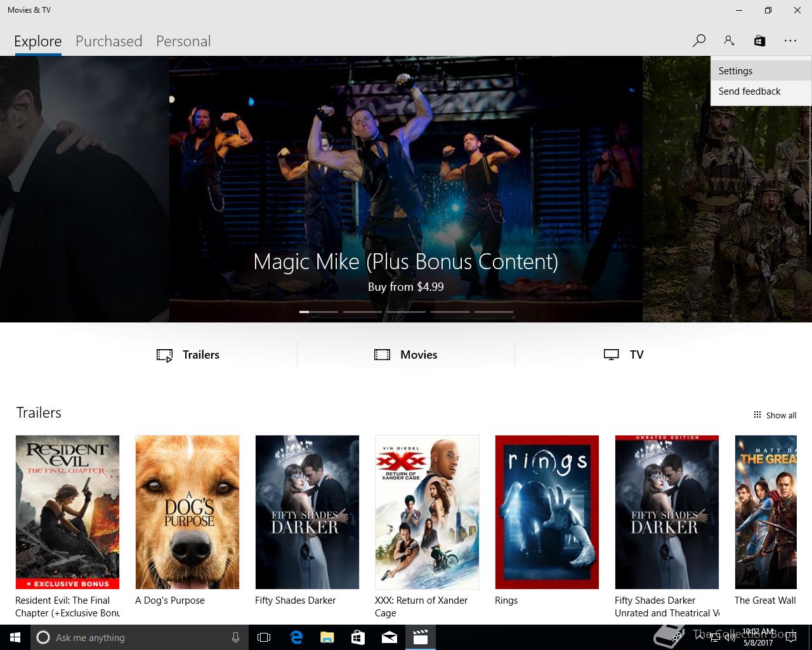Select the fourth carousel page indicator
Screen dimensions: 812x650
click(450, 312)
